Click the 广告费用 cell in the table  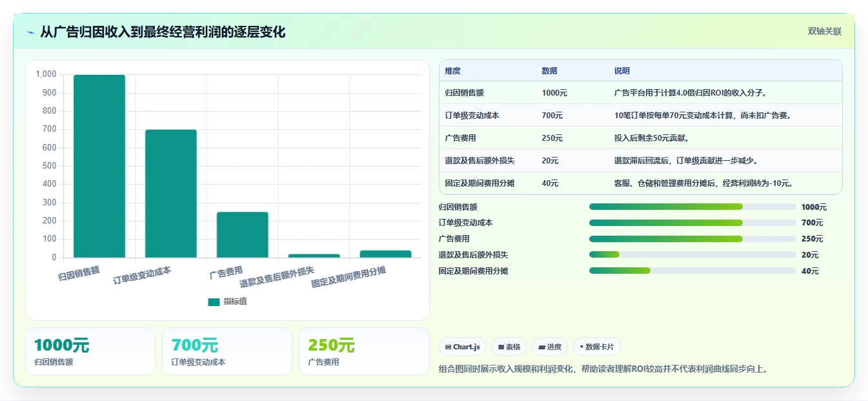[461, 138]
